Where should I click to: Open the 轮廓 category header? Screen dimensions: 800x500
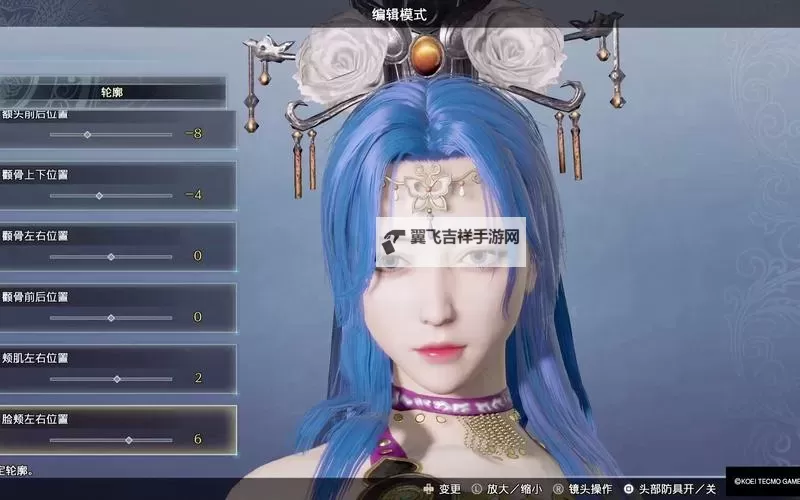tap(112, 92)
